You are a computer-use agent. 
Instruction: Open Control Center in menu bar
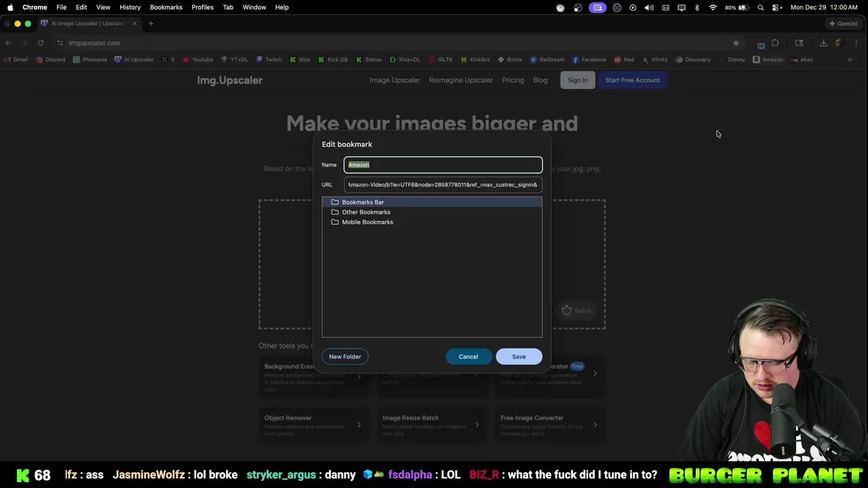click(x=776, y=7)
